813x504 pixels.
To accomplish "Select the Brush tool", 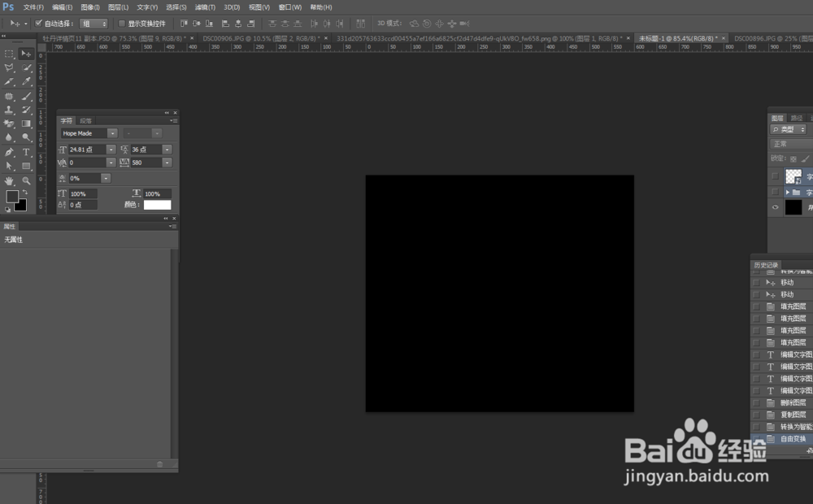I will (26, 96).
